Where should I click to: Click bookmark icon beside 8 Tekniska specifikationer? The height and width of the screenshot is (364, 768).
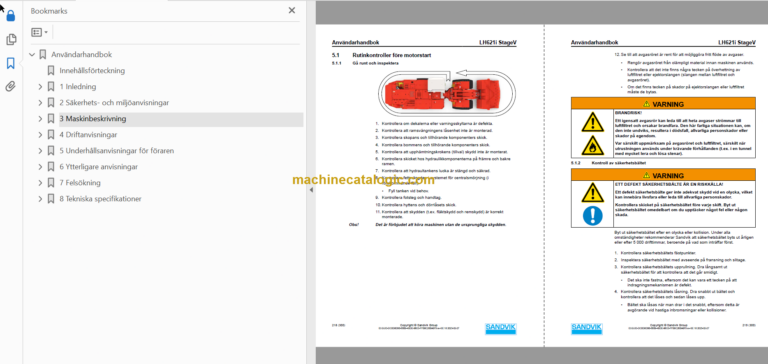[51, 199]
